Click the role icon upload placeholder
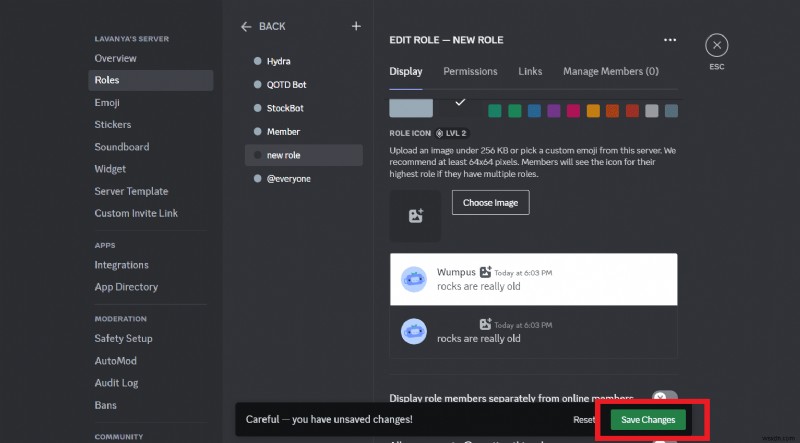 point(415,216)
